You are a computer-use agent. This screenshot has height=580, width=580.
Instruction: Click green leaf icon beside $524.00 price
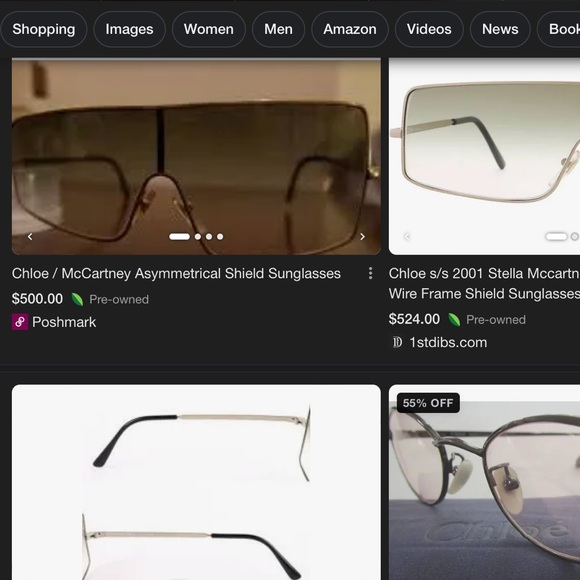[454, 320]
